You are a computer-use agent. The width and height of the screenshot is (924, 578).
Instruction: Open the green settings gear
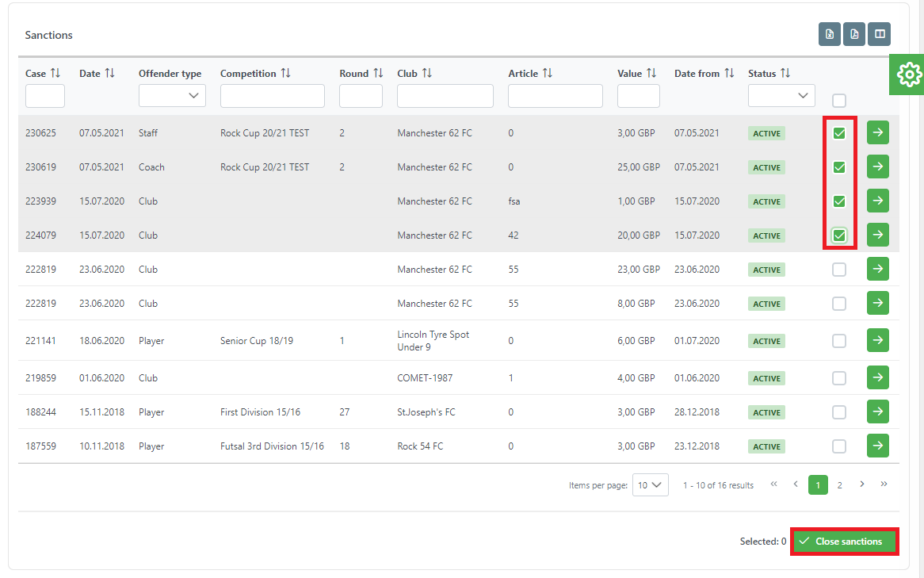coord(909,75)
